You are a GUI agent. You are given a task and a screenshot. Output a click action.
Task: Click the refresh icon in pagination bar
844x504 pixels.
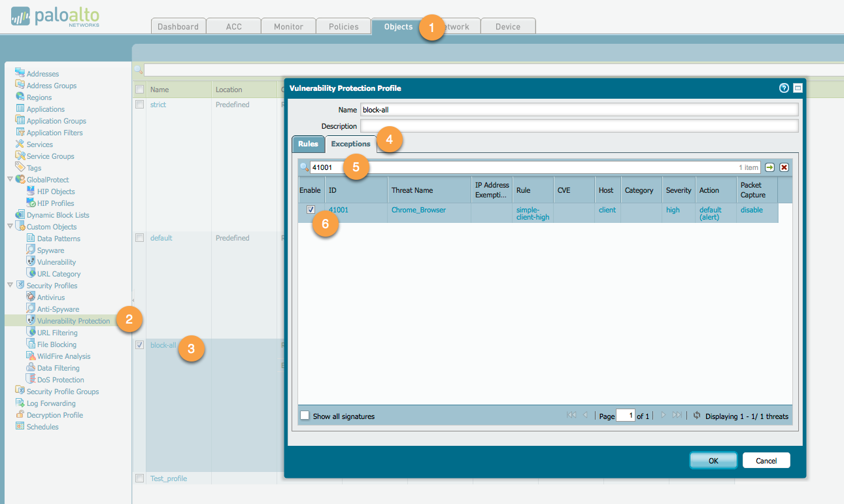pos(697,416)
